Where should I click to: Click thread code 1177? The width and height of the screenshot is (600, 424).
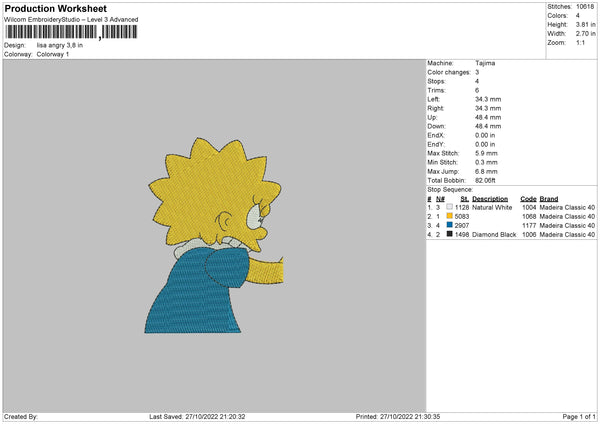pos(529,225)
